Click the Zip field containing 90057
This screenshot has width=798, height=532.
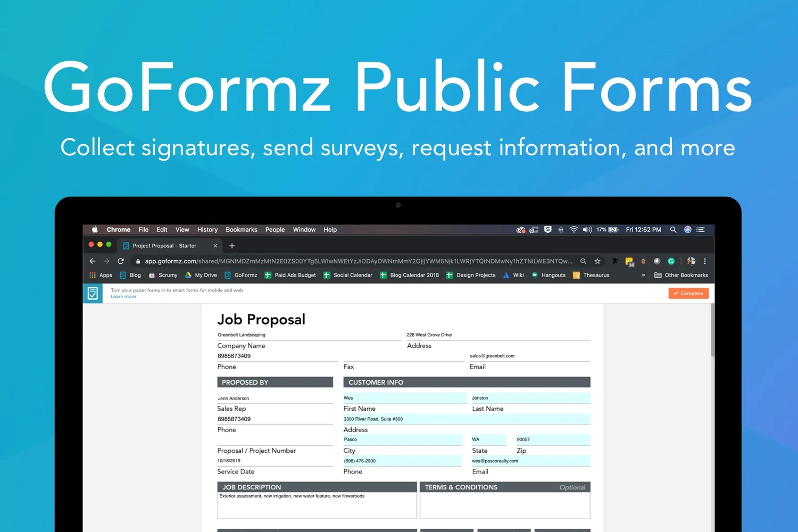(553, 439)
